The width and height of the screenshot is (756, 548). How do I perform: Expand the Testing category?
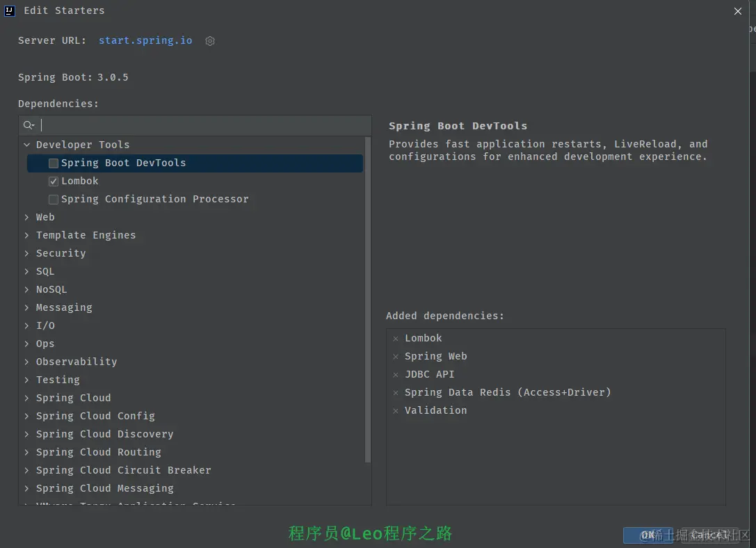pyautogui.click(x=27, y=380)
